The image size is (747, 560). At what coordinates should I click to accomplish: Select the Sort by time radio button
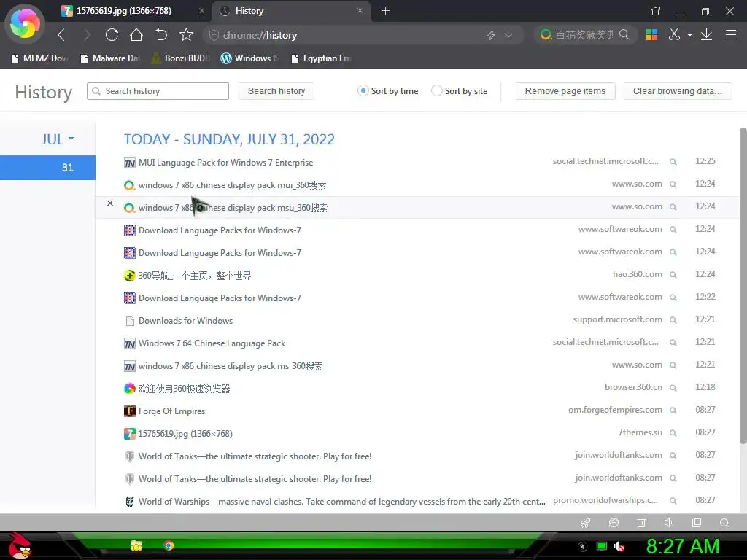point(363,90)
